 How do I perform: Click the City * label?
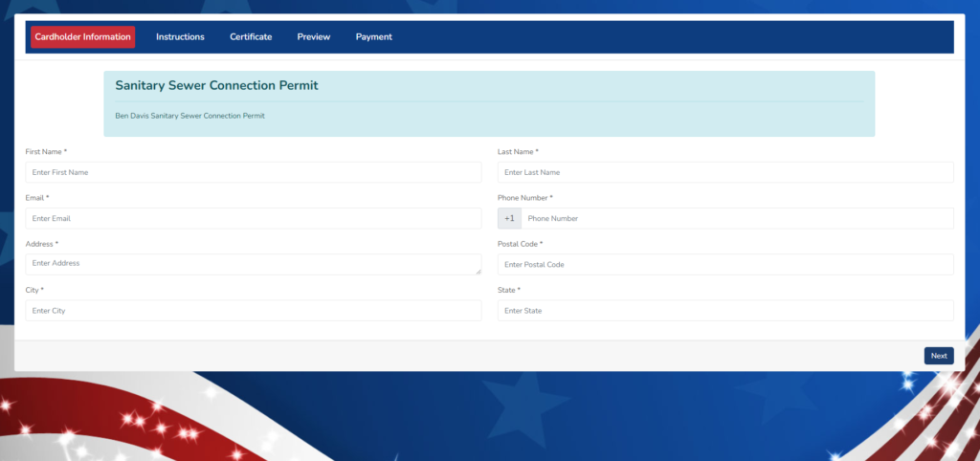[x=34, y=291]
